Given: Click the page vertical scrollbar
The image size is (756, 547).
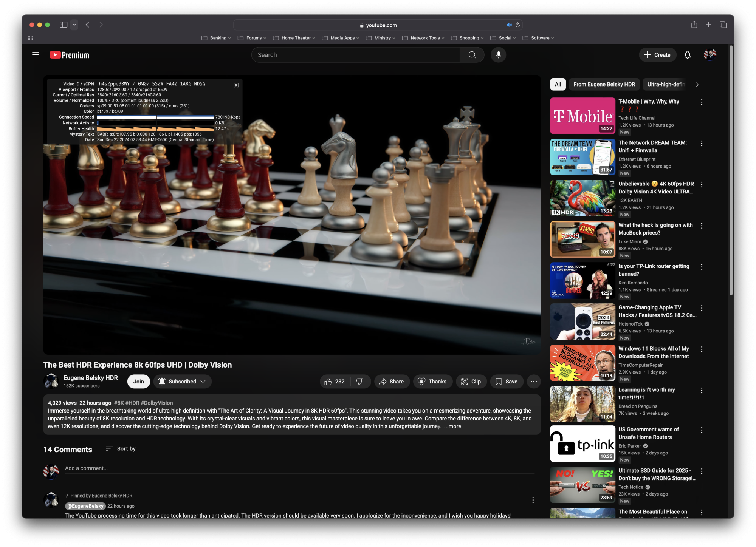Looking at the screenshot, I should point(731,170).
